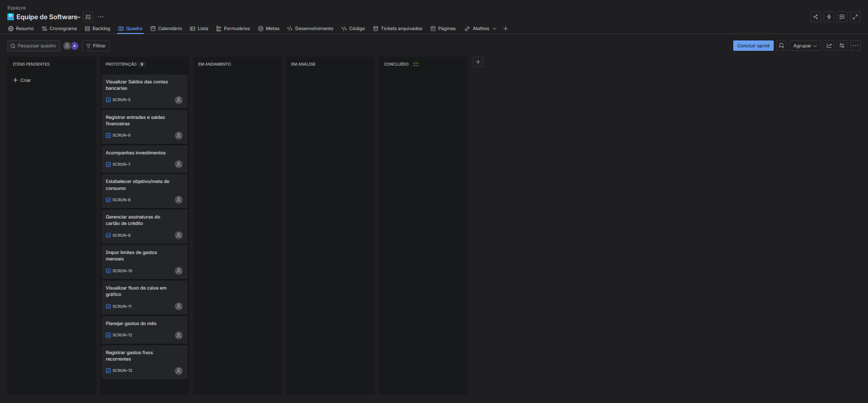Click the assignee avatar on SCRUN-6 card
The width and height of the screenshot is (868, 403).
pos(179,136)
